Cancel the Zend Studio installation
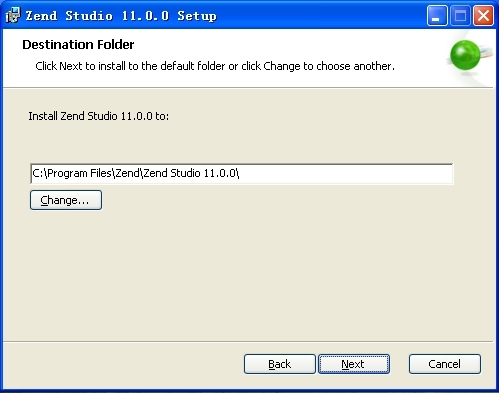 (445, 364)
